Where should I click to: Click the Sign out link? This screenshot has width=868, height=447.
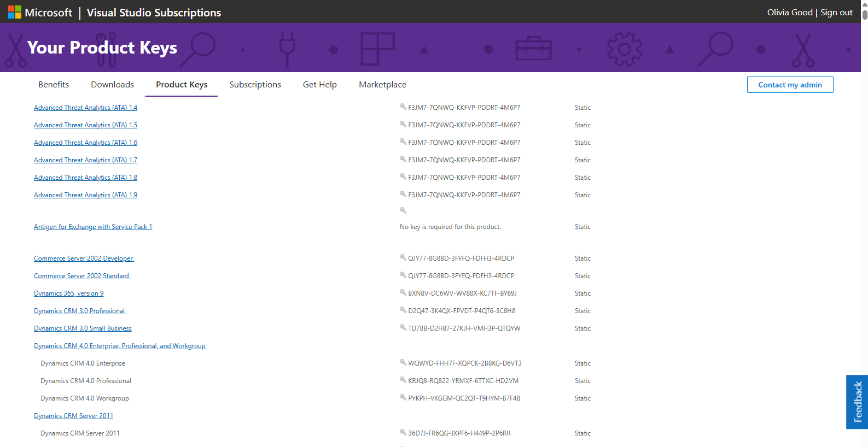[836, 13]
